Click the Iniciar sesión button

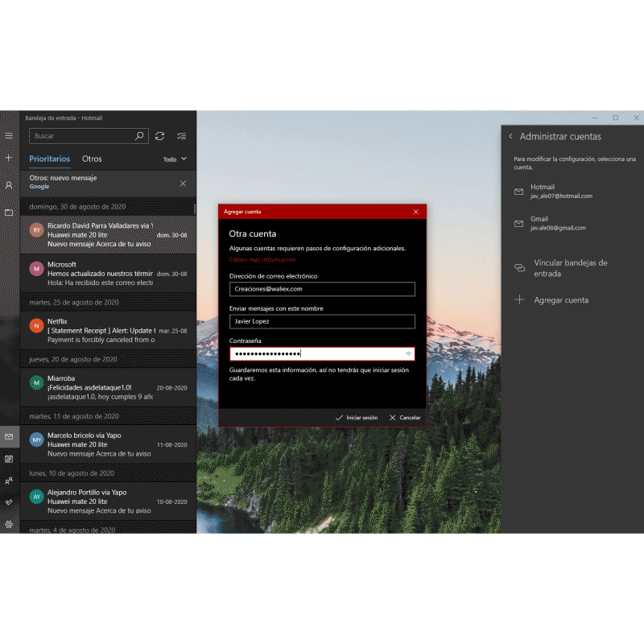(x=357, y=418)
